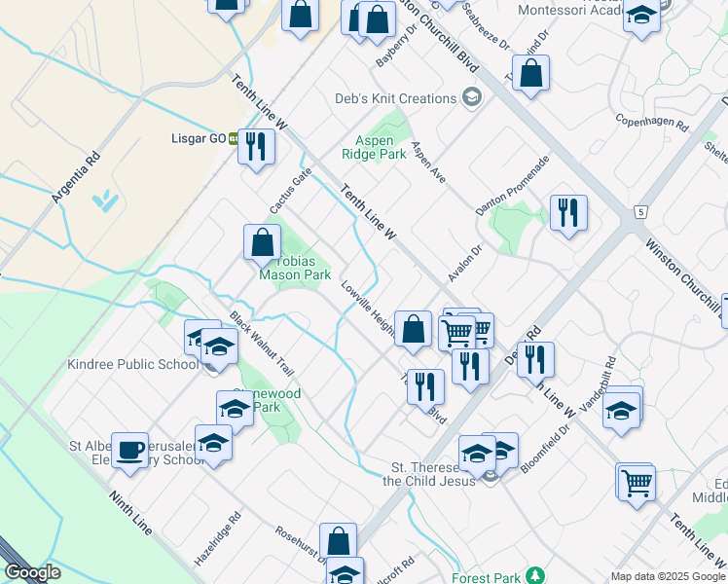Select the Cactus Gate street label
This screenshot has height=584, width=728.
(291, 192)
